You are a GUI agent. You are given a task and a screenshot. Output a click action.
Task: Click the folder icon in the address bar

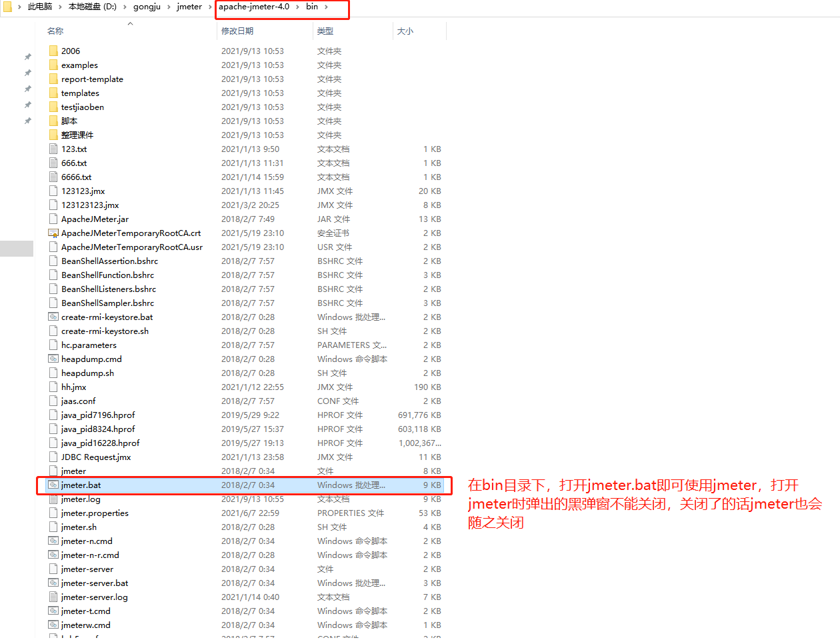pyautogui.click(x=7, y=7)
